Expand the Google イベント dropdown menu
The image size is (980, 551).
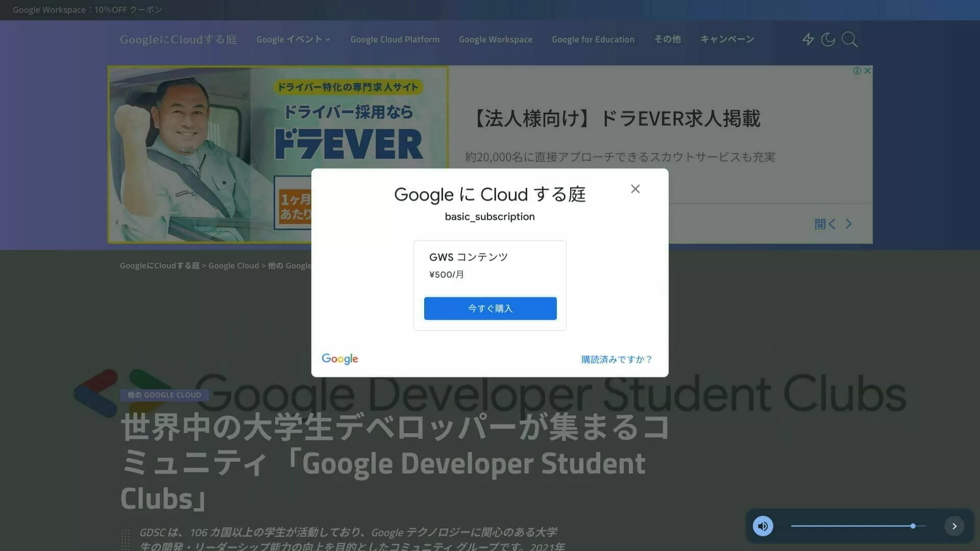293,39
